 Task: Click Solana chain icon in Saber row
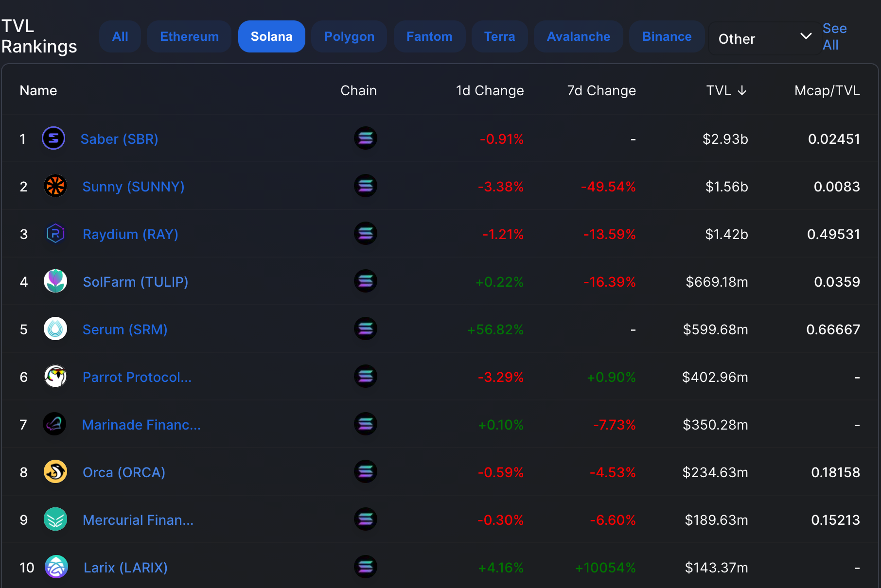coord(366,138)
